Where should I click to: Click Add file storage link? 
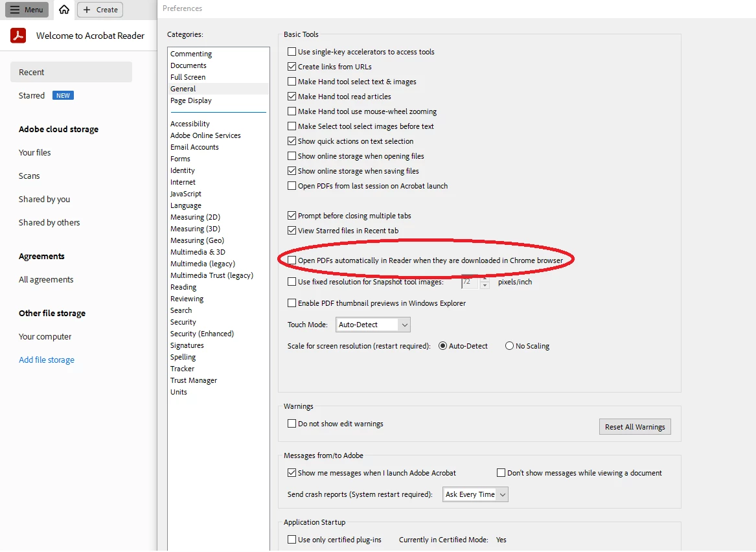[47, 360]
